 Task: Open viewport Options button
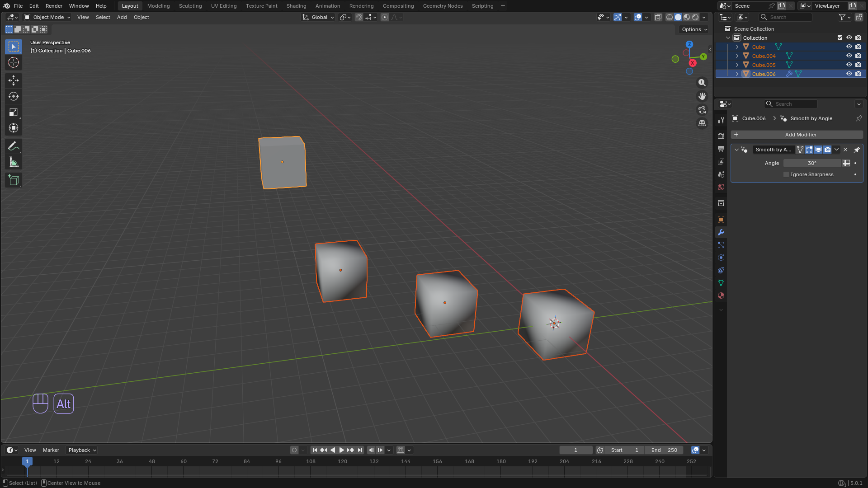695,29
